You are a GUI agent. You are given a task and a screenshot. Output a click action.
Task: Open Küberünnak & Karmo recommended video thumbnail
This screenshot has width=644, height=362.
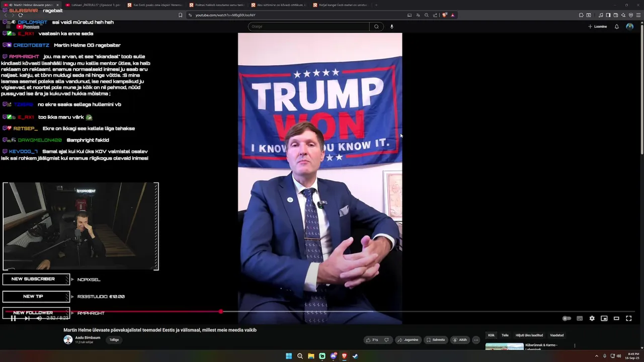click(504, 346)
